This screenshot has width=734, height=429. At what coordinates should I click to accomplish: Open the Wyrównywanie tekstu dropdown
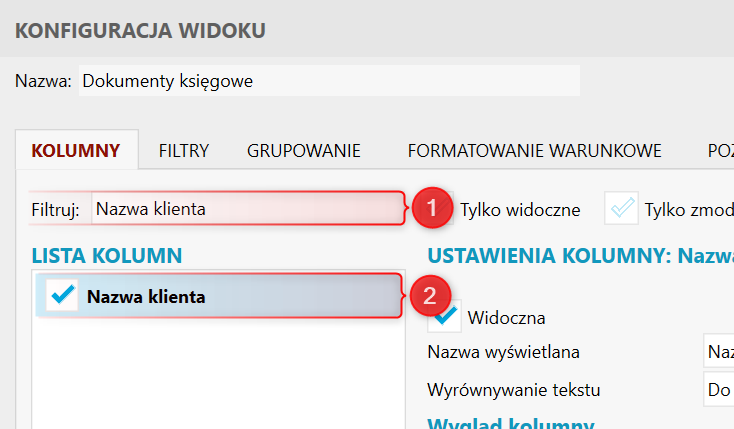(718, 389)
